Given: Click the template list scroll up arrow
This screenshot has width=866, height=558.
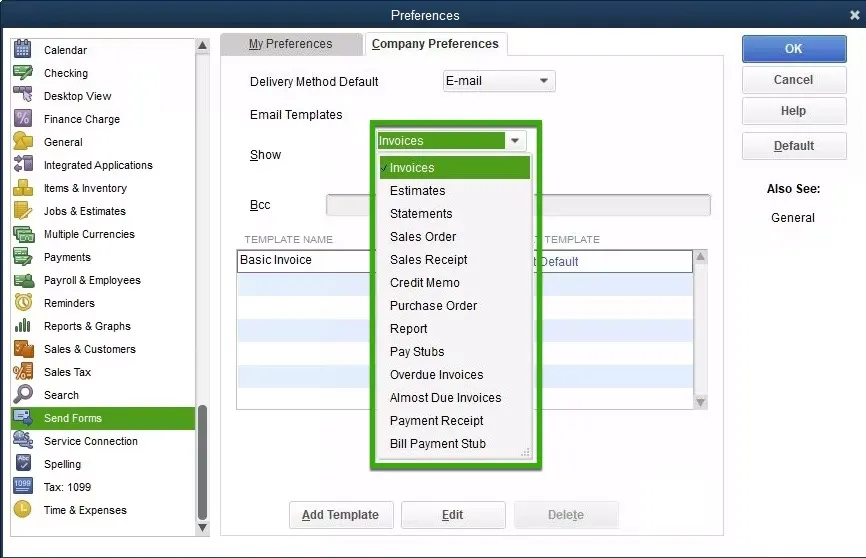Looking at the screenshot, I should click(x=700, y=256).
